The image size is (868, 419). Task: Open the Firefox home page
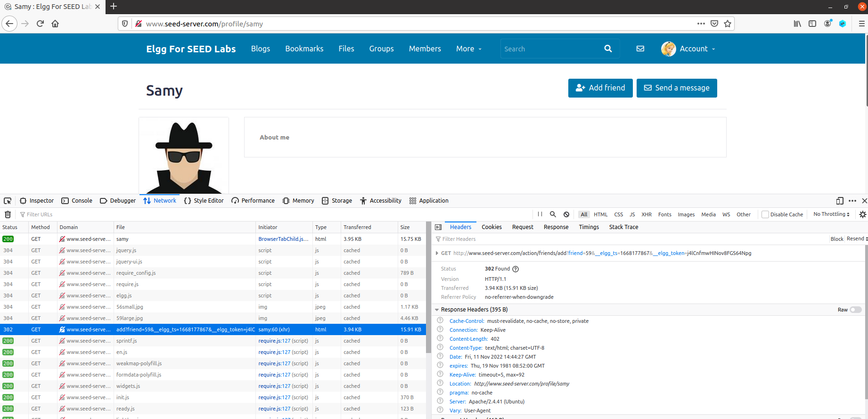[x=55, y=24]
